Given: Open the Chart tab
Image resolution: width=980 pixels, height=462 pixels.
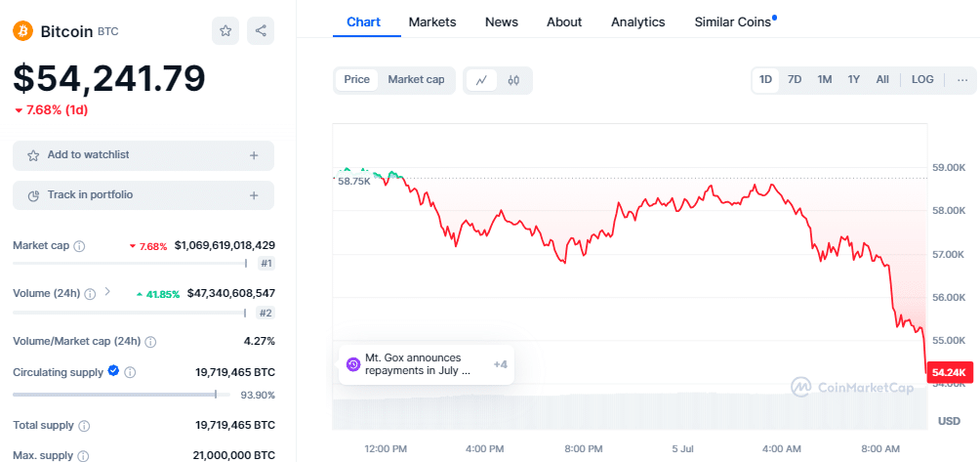Looking at the screenshot, I should 364,22.
